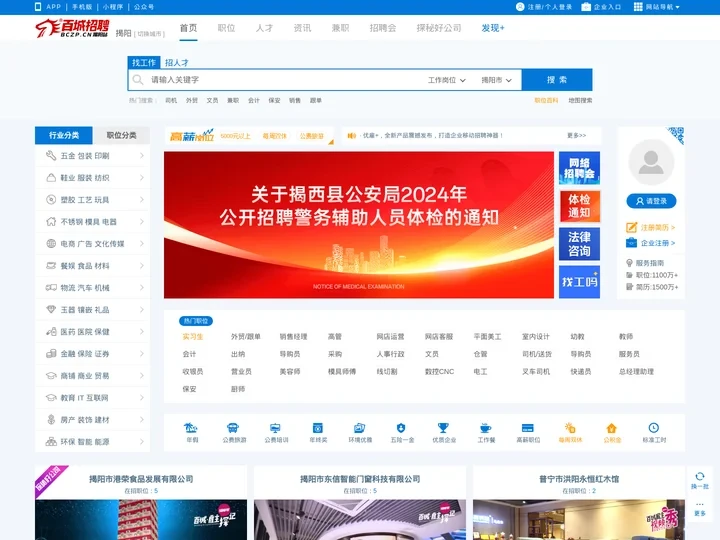Click the 网站导航 grid icon

click(x=638, y=6)
